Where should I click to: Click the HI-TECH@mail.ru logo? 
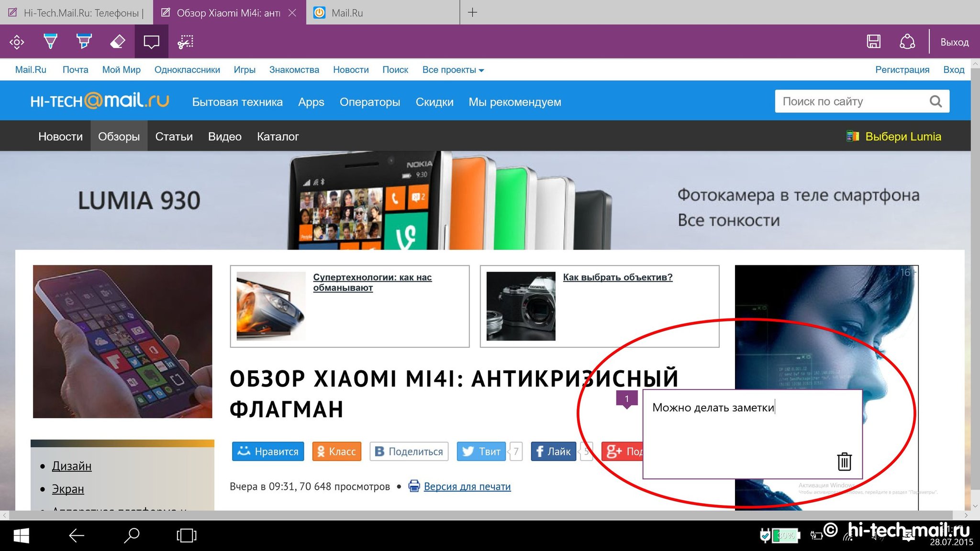(100, 101)
